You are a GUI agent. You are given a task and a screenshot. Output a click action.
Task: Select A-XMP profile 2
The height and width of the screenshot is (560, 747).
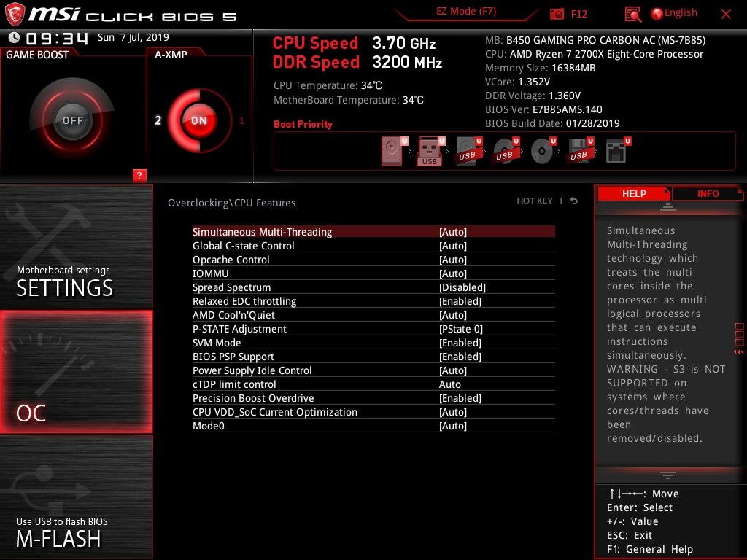click(x=158, y=120)
